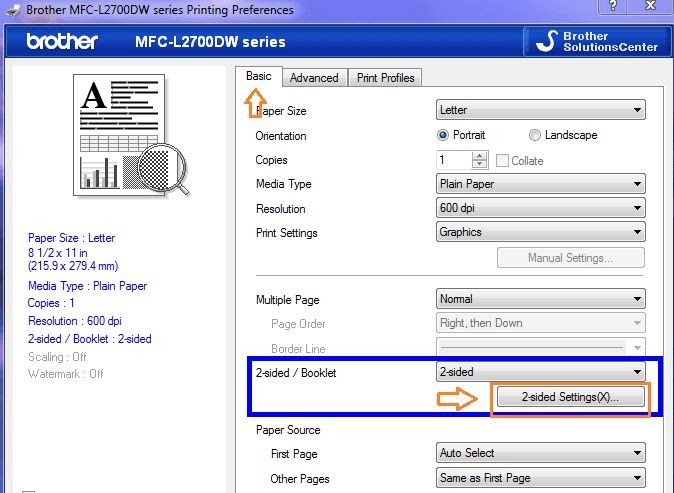Open the Print Profiles tab
The width and height of the screenshot is (674, 493).
click(x=386, y=78)
